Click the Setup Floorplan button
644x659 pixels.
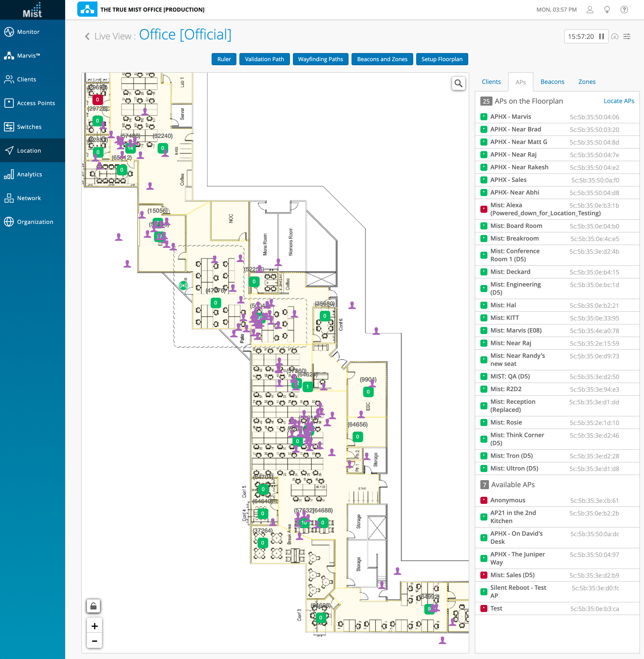tap(441, 59)
